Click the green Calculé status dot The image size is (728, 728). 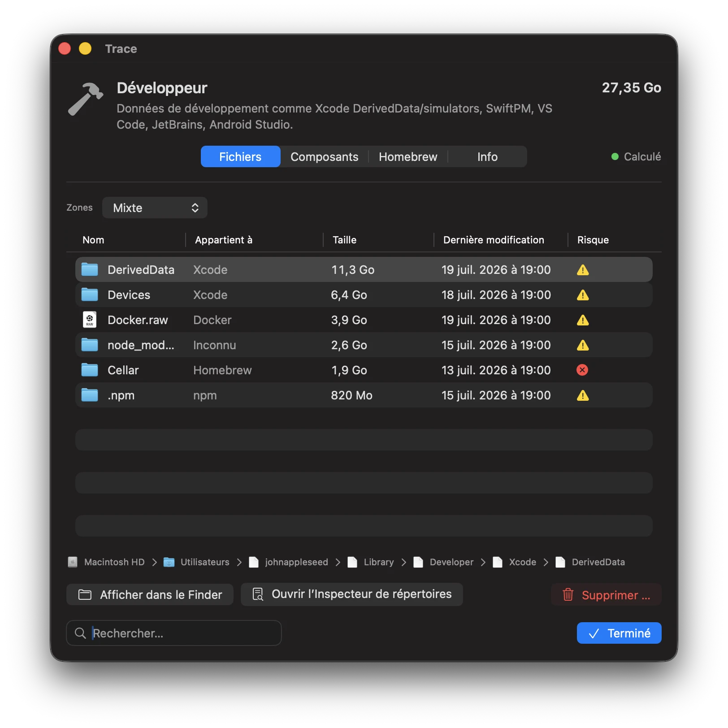click(x=615, y=156)
